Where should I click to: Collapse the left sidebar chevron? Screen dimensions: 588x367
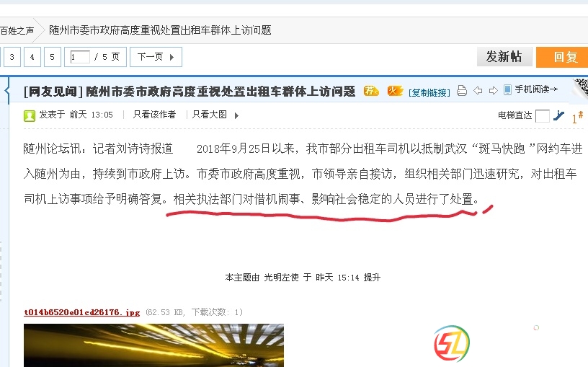click(6, 90)
